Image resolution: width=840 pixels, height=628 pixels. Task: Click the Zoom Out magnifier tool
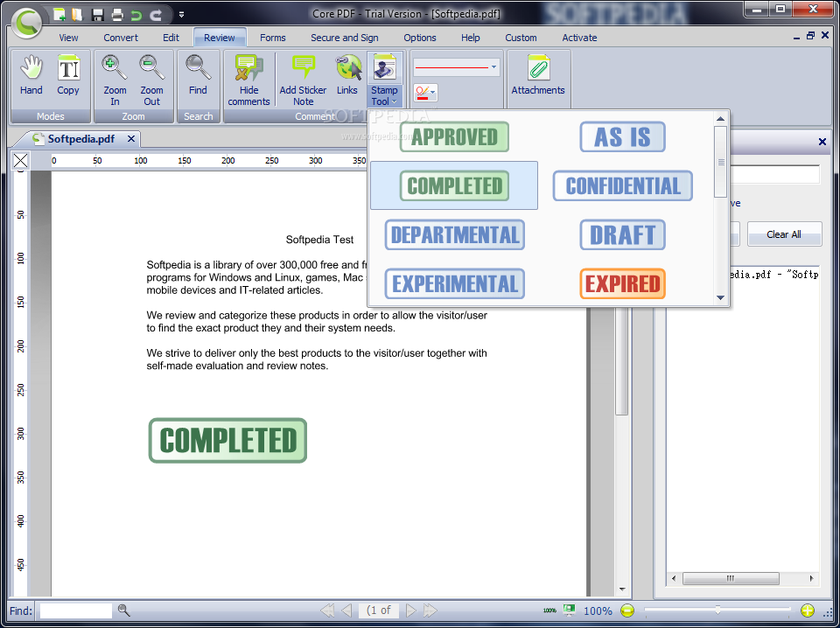[x=151, y=80]
